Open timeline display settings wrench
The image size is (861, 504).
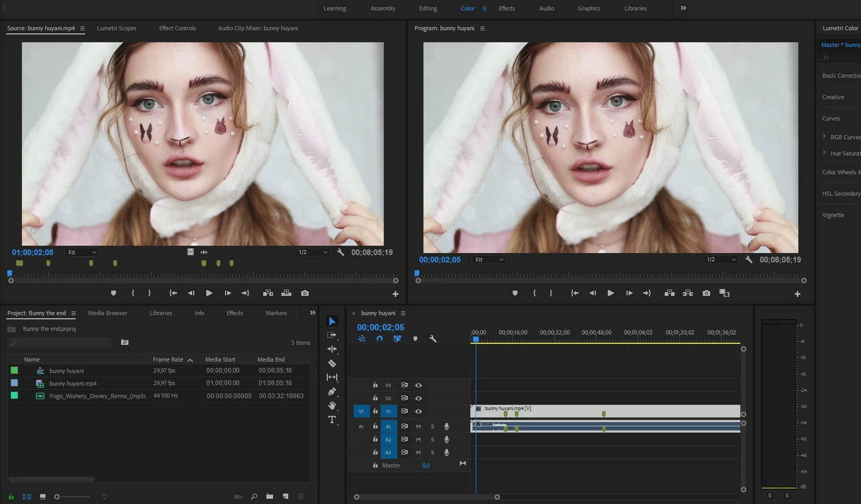coord(432,339)
